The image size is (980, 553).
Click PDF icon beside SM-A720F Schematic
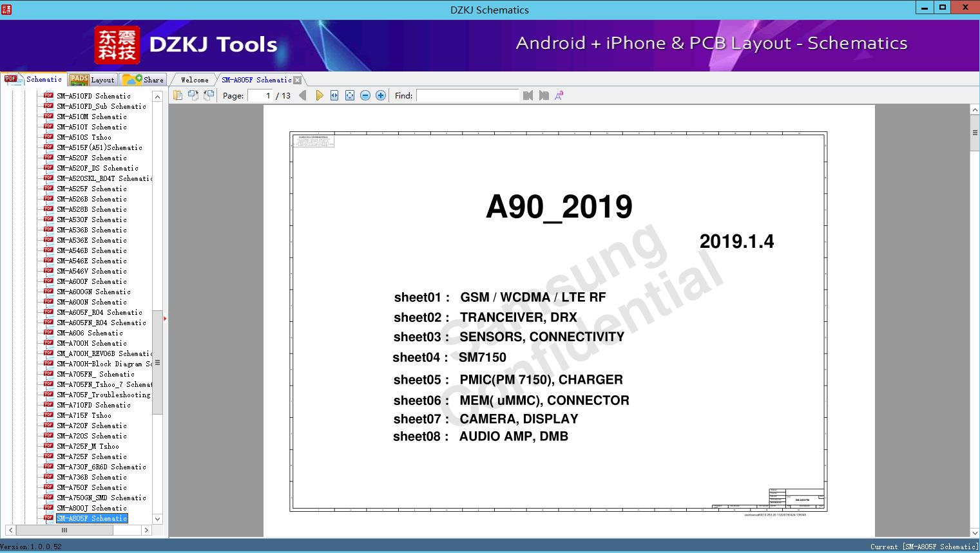click(x=48, y=425)
